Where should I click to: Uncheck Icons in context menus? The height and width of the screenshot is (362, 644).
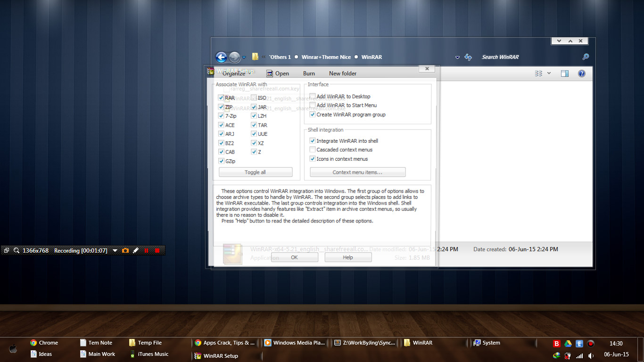(313, 159)
